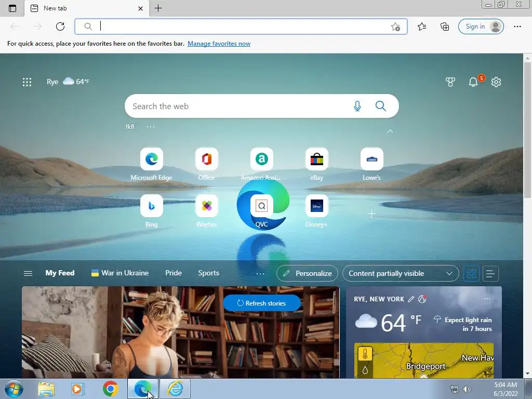Open Internet Explorer from taskbar
The image size is (532, 399).
(x=176, y=389)
